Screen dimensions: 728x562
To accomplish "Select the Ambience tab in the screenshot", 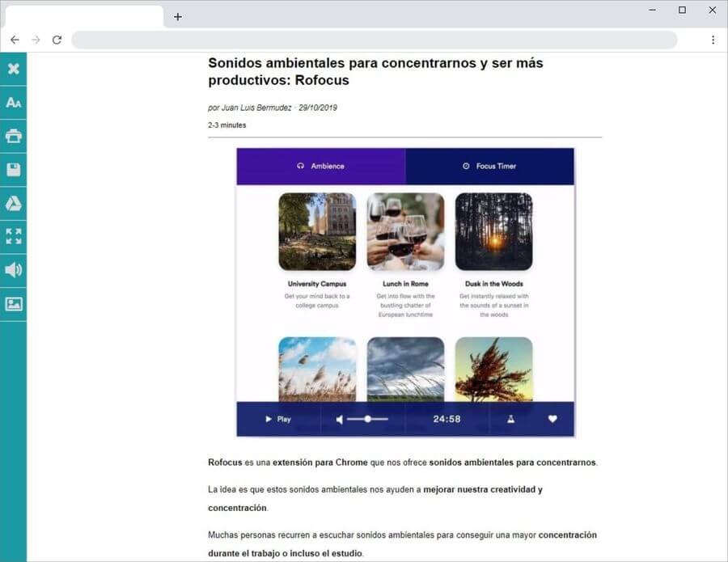I will click(x=321, y=166).
